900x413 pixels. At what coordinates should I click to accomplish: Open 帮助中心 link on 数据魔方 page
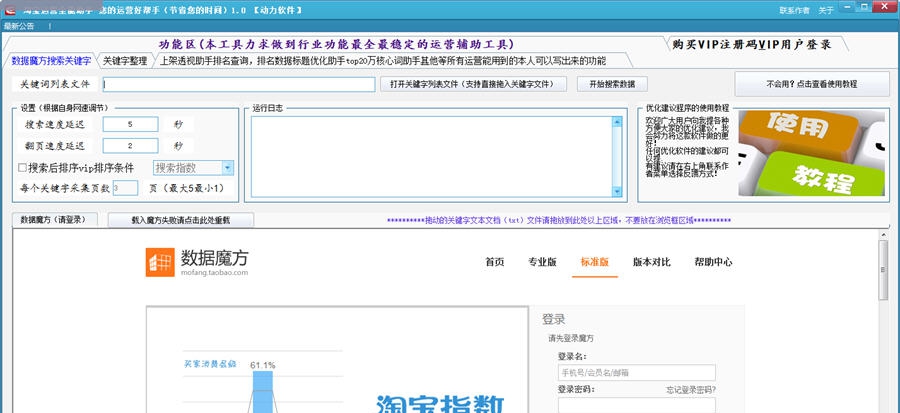click(x=713, y=262)
